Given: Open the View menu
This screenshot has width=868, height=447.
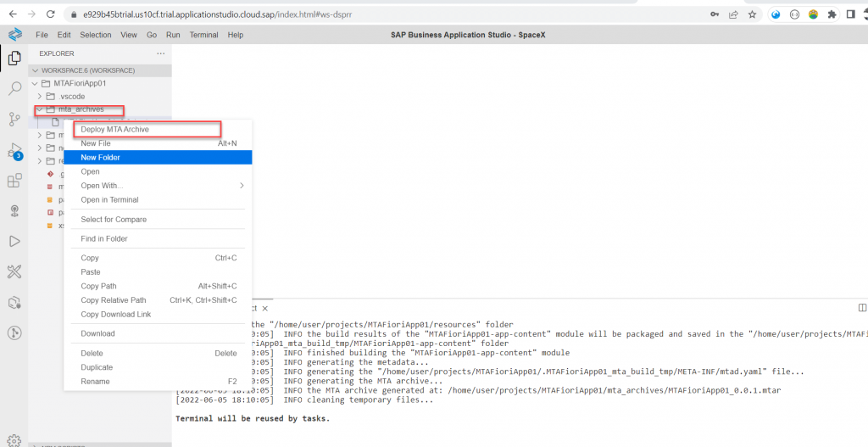Looking at the screenshot, I should point(129,34).
